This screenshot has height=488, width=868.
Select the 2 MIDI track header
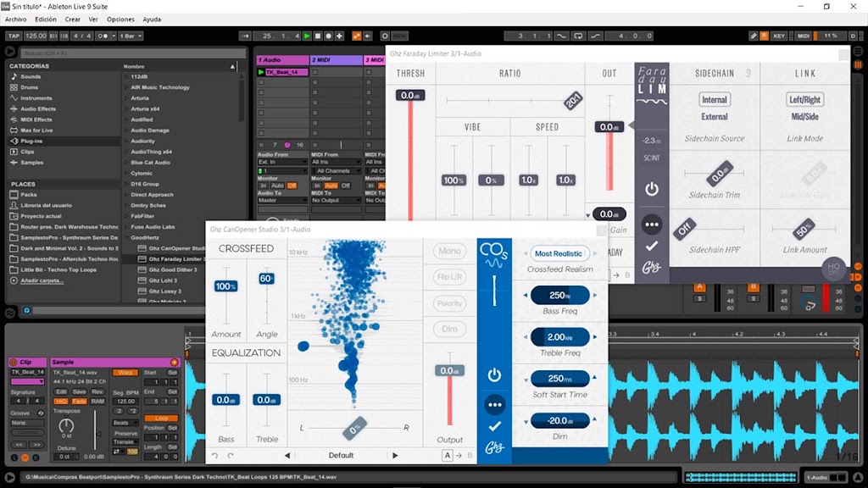tap(336, 60)
